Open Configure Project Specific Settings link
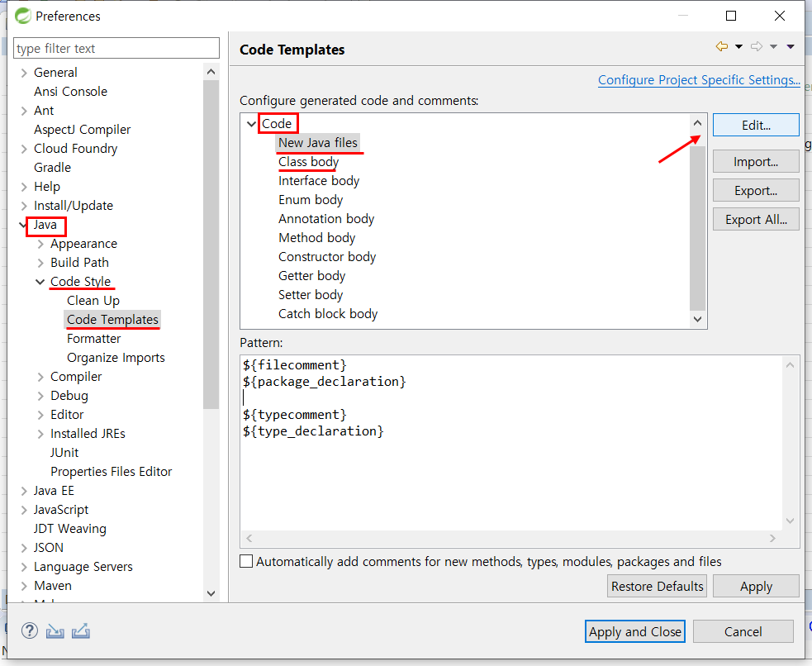The image size is (812, 666). coord(699,80)
